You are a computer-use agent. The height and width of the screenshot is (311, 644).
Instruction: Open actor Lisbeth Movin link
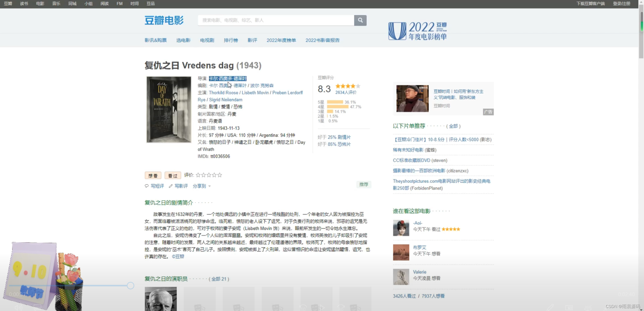[x=255, y=93]
